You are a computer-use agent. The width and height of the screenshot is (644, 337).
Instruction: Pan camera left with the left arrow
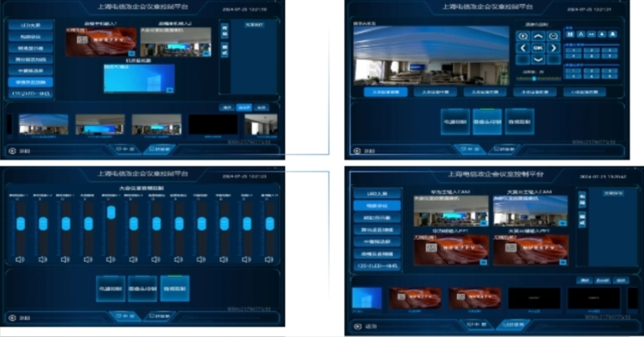[x=523, y=47]
